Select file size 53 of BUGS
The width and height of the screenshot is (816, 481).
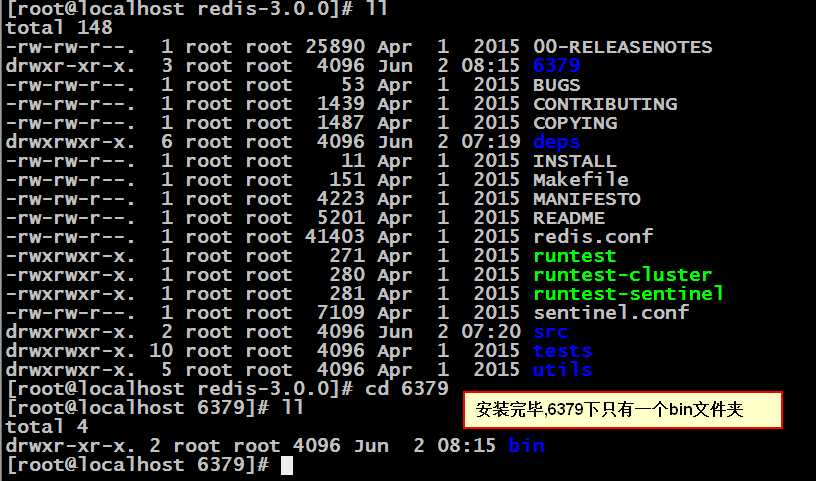[x=353, y=85]
